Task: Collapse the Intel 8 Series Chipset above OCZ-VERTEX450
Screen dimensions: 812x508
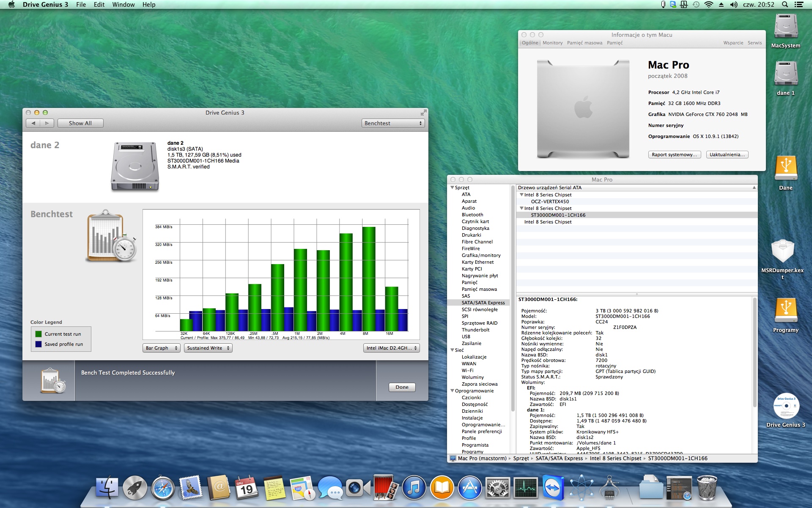Action: click(x=521, y=195)
